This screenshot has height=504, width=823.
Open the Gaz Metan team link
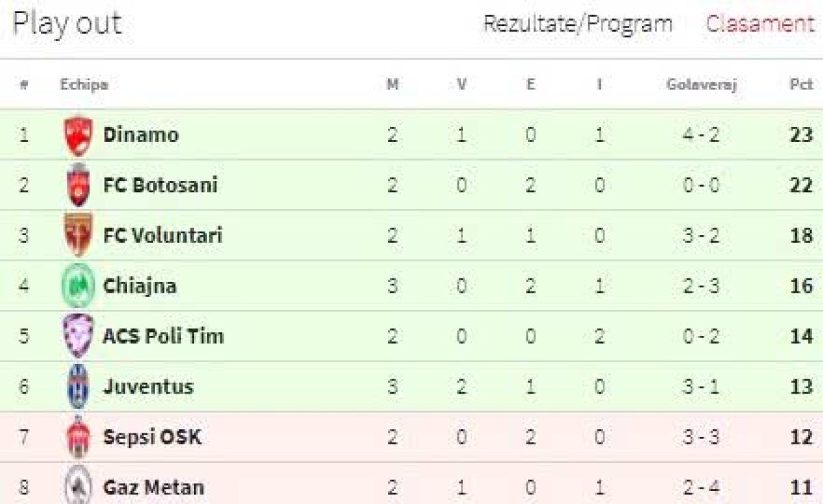(153, 488)
